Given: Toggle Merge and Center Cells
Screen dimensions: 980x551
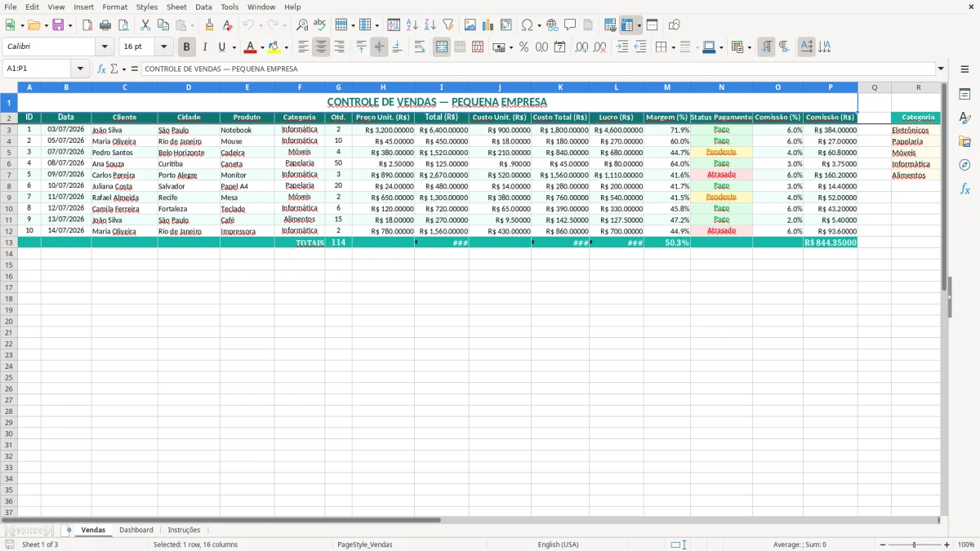Looking at the screenshot, I should 442,47.
